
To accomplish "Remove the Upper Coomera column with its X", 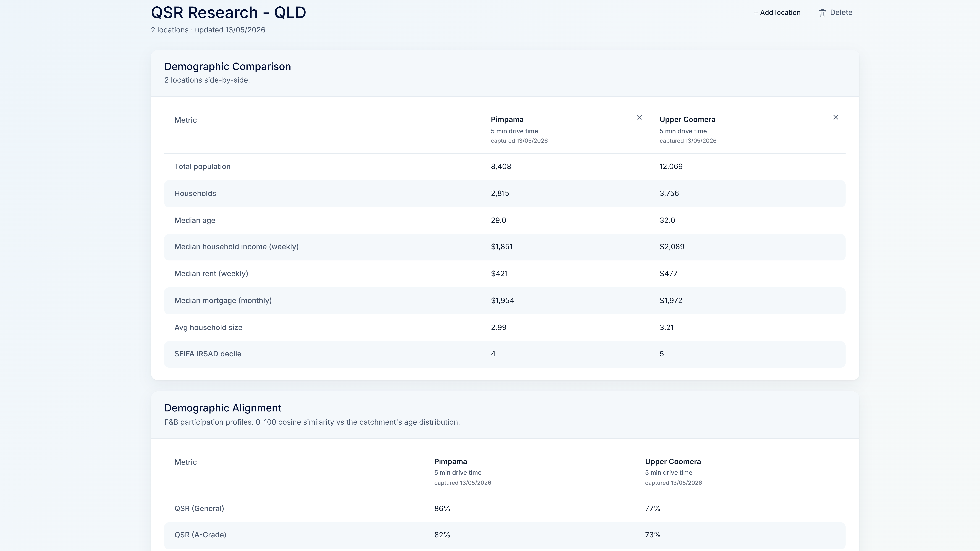I will click(x=835, y=117).
